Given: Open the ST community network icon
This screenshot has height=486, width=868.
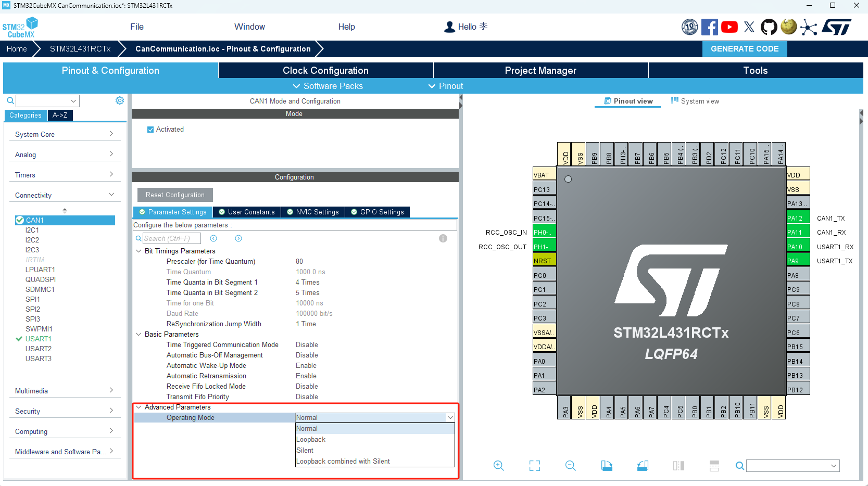Looking at the screenshot, I should [809, 27].
